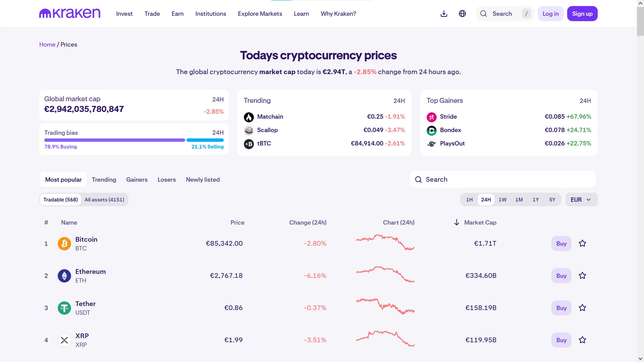Screen dimensions: 644x362
Task: Click the download app icon in header
Action: pyautogui.click(x=444, y=14)
